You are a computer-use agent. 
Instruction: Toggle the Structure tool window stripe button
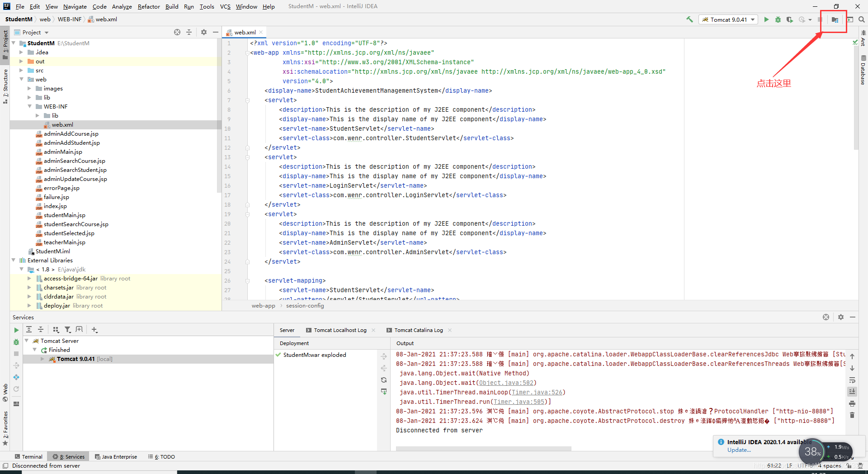[x=5, y=86]
